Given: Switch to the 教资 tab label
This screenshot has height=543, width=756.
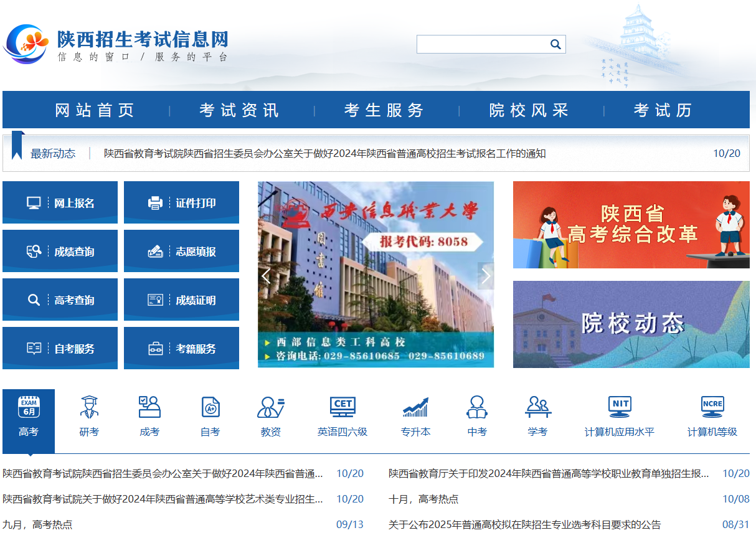Looking at the screenshot, I should (271, 432).
